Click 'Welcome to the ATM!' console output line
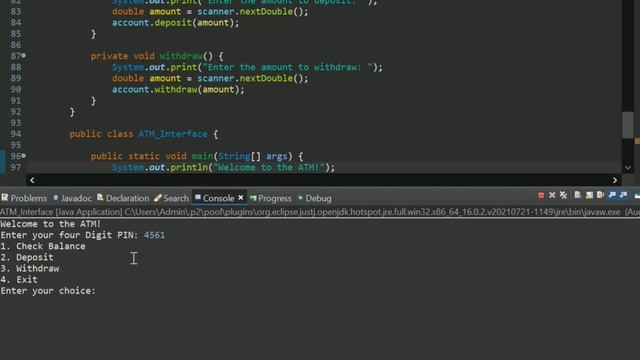The width and height of the screenshot is (640, 360). click(50, 224)
